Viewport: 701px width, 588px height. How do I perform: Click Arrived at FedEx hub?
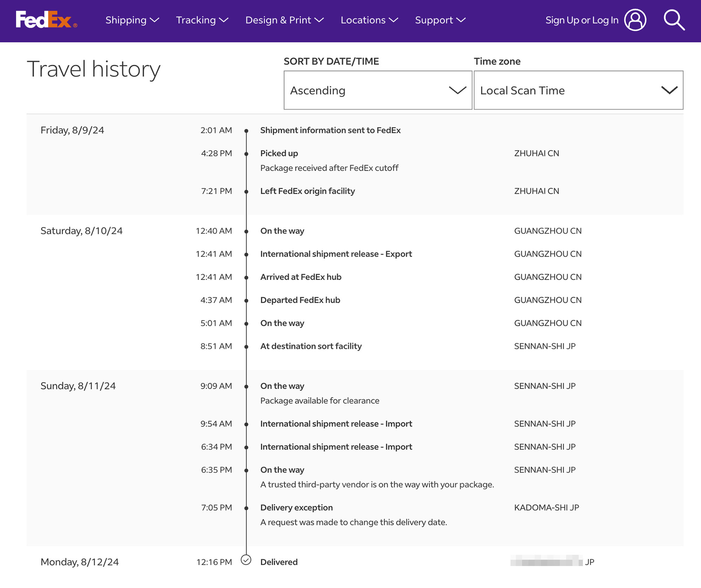[x=301, y=277]
